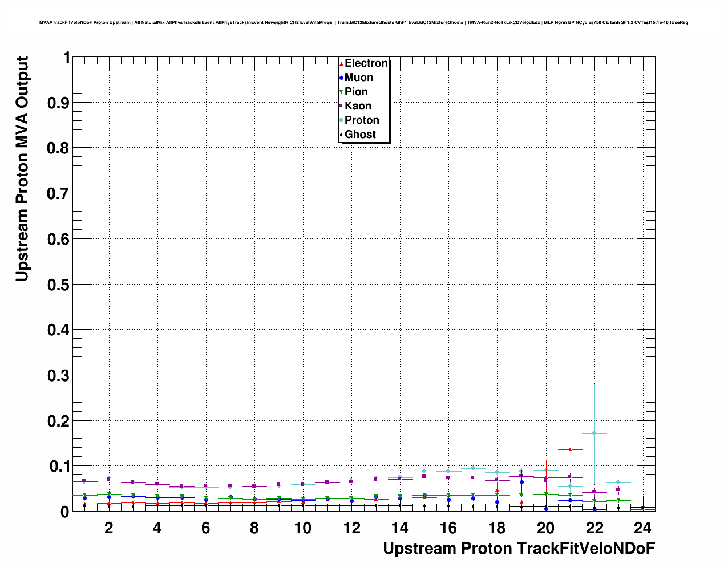Screen dimensions: 728x568
Task: Click the cyan Proton marker in legend
Action: 341,120
